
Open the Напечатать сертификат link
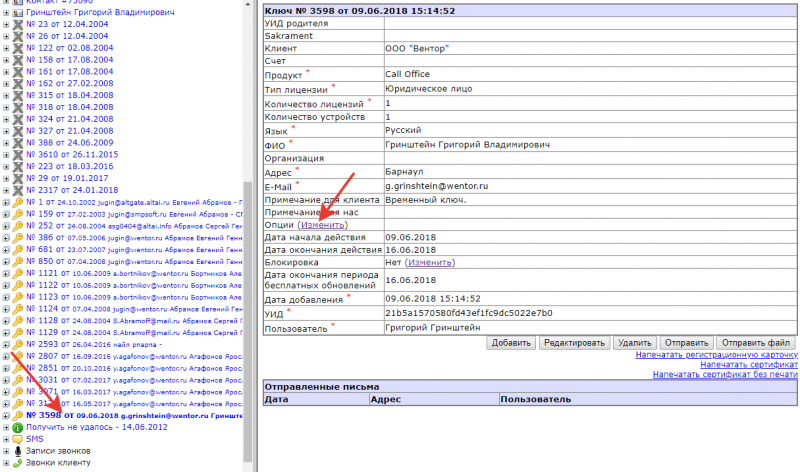click(x=748, y=364)
